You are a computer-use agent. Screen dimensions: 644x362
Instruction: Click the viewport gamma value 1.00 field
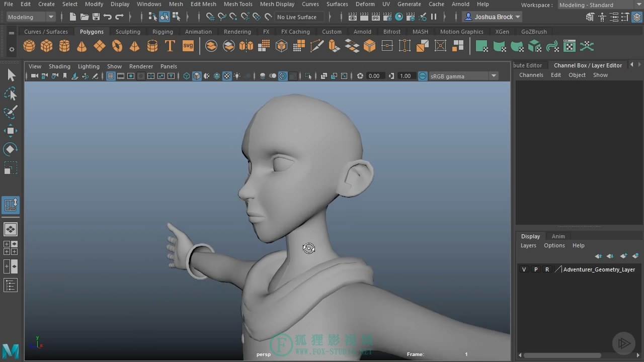tap(406, 76)
